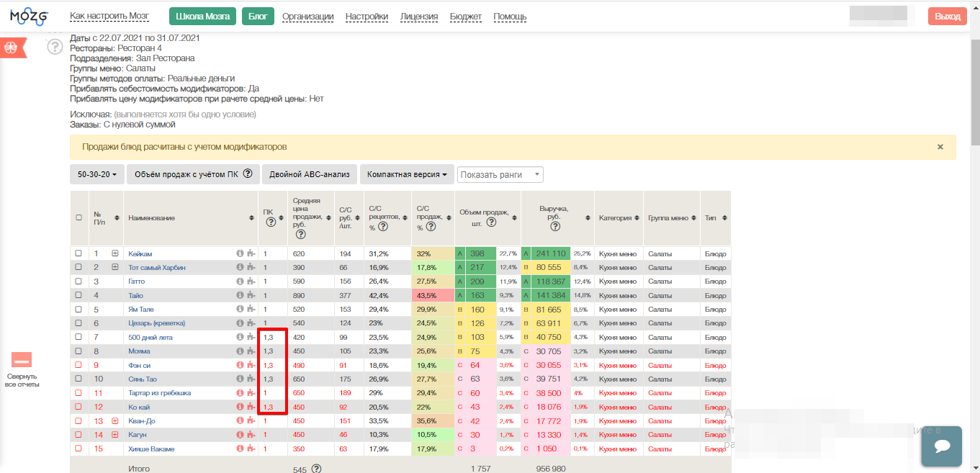The height and width of the screenshot is (473, 980).
Task: Open the Настройки menu
Action: (x=367, y=17)
